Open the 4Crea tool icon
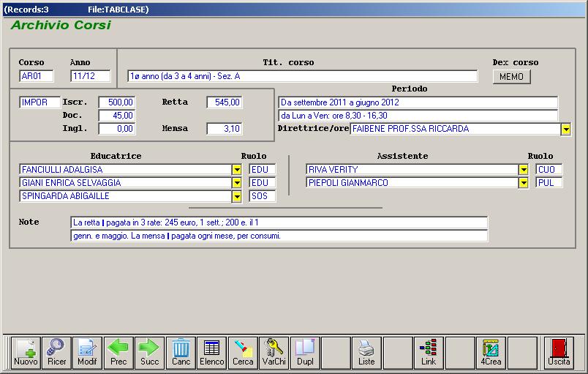 [x=491, y=353]
